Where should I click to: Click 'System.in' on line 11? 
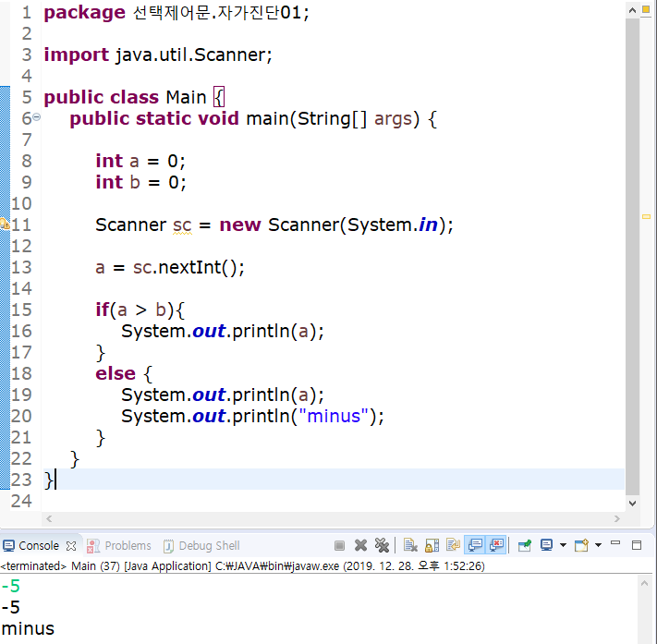pos(393,225)
